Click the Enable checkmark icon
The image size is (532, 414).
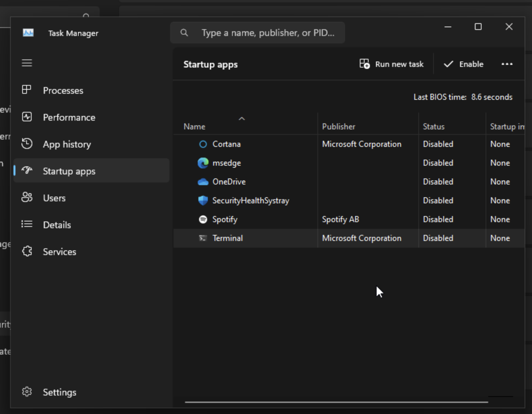click(448, 64)
